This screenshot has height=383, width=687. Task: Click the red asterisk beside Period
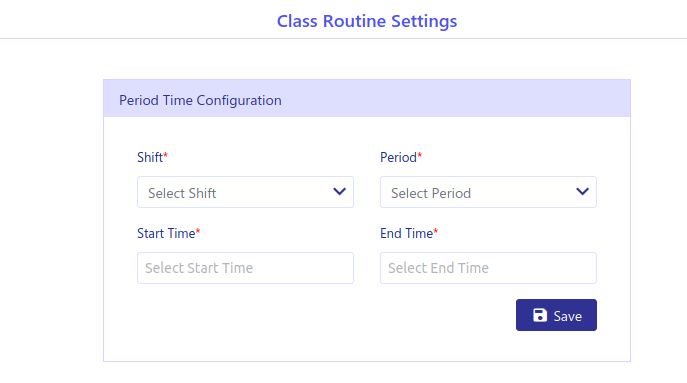[x=420, y=155]
